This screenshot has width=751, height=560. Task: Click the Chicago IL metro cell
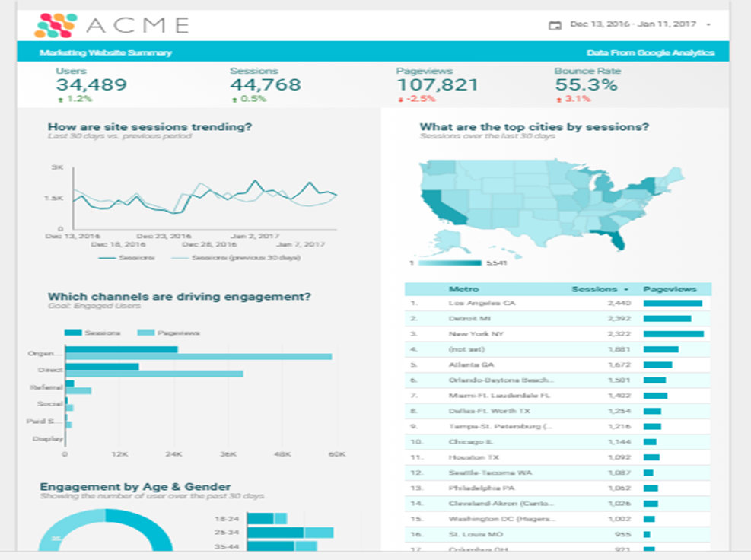pos(470,441)
